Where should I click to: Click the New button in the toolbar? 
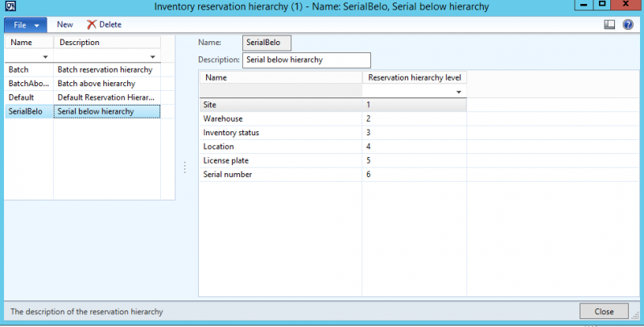[65, 25]
